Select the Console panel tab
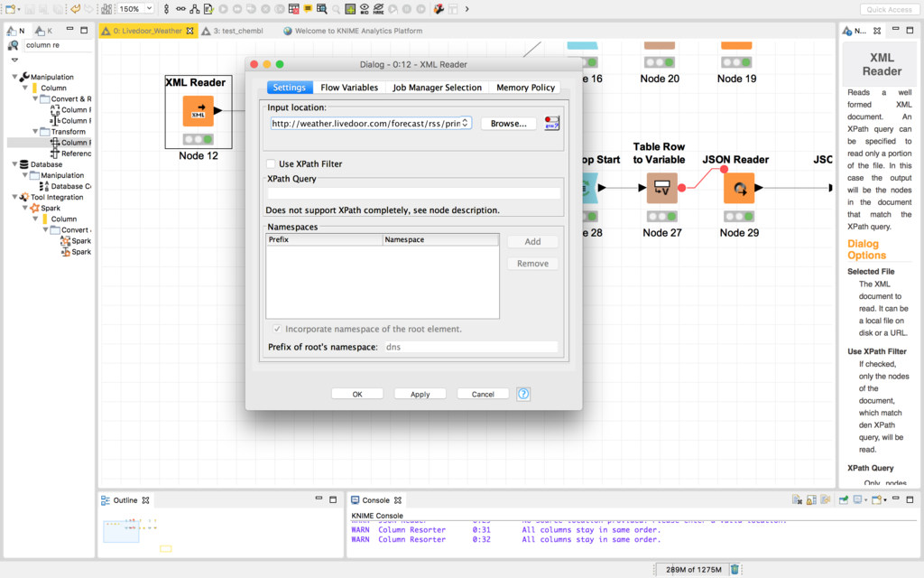 tap(376, 500)
